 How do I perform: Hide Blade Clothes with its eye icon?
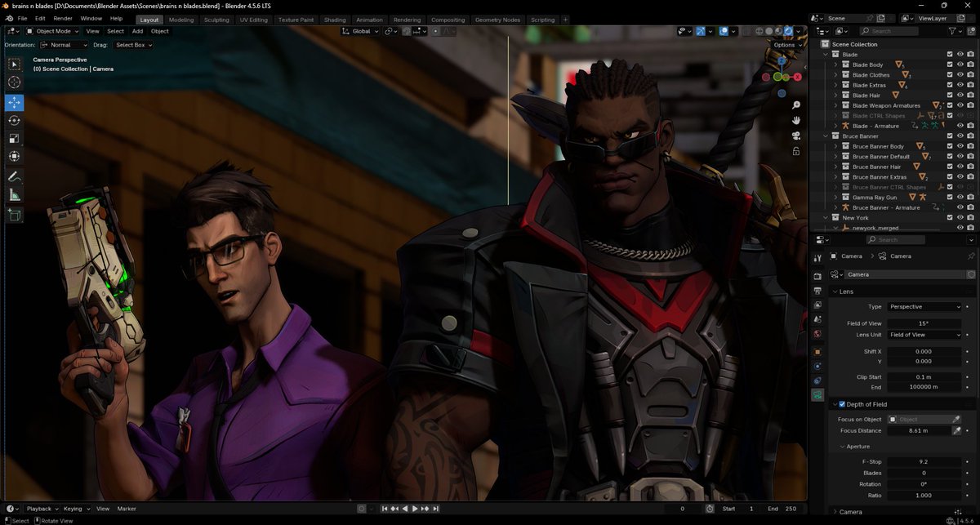[x=960, y=75]
